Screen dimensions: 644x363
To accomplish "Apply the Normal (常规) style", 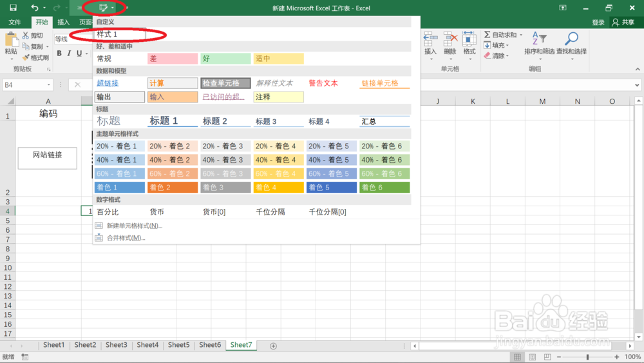I will coord(120,59).
